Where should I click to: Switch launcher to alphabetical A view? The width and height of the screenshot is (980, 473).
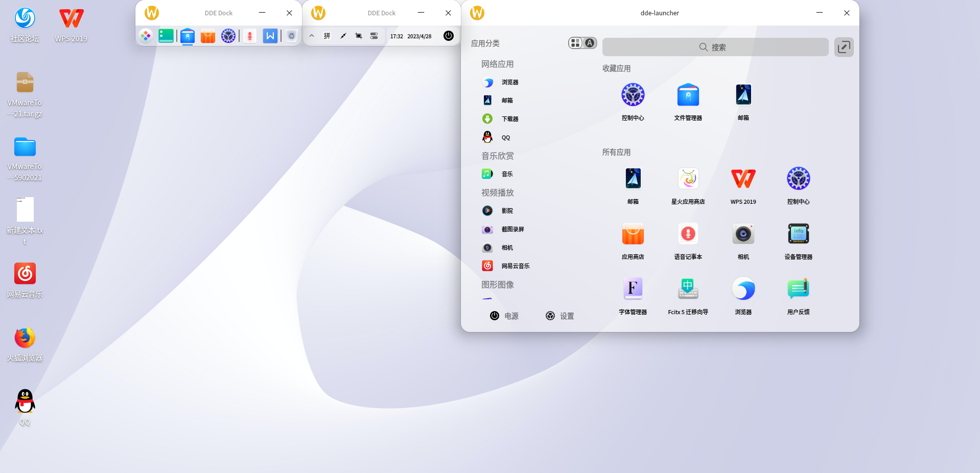[x=590, y=43]
